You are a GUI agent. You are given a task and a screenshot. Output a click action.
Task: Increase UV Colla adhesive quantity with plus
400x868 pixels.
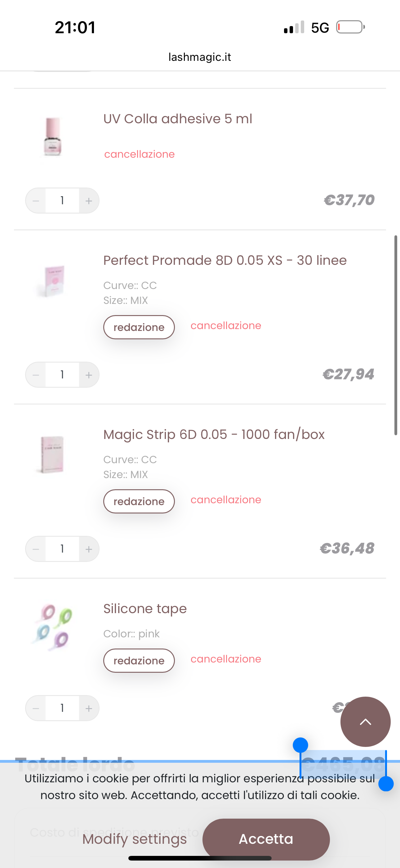pos(89,201)
